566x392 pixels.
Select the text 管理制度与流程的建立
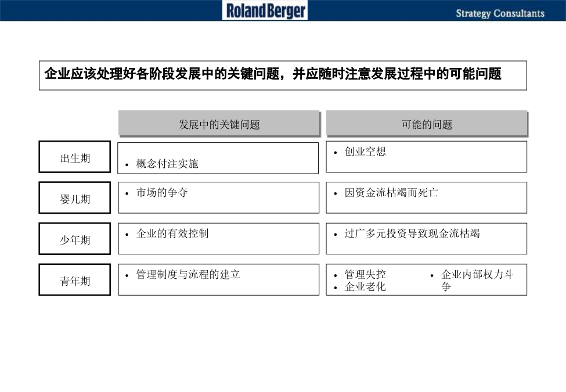188,274
